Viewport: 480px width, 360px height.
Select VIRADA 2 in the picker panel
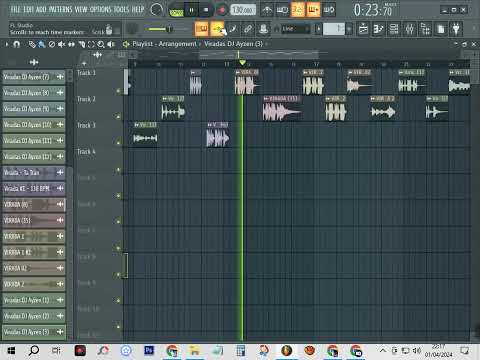point(34,284)
